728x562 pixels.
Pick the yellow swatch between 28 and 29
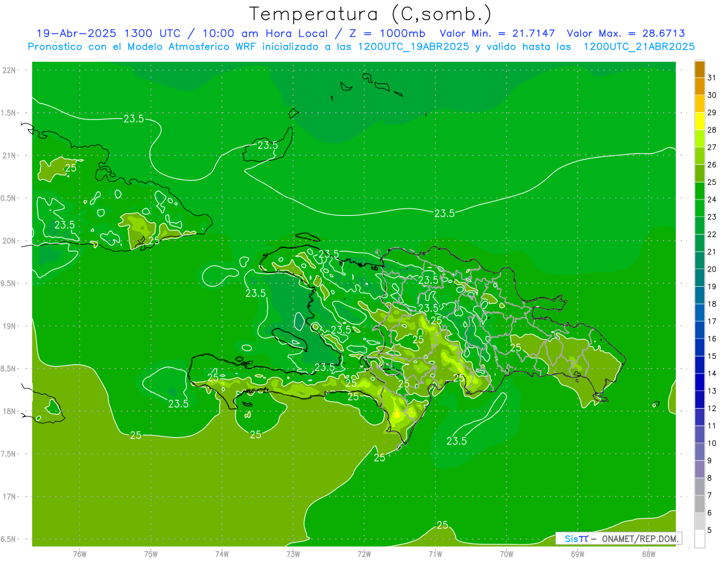[x=699, y=121]
